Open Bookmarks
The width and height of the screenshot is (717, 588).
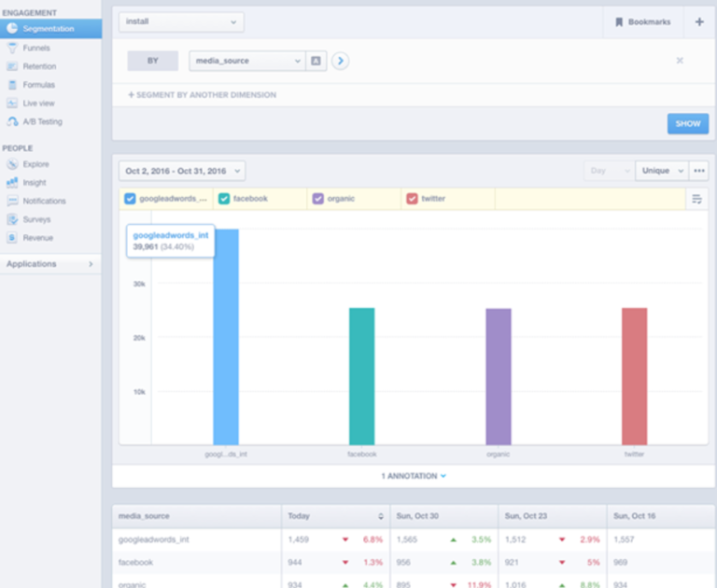[x=643, y=22]
